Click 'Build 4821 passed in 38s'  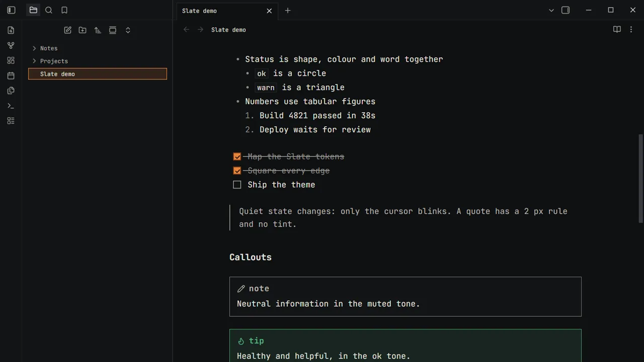click(x=317, y=116)
